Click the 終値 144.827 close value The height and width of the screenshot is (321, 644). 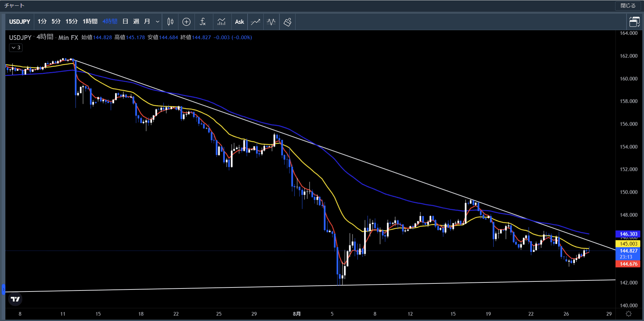click(196, 38)
